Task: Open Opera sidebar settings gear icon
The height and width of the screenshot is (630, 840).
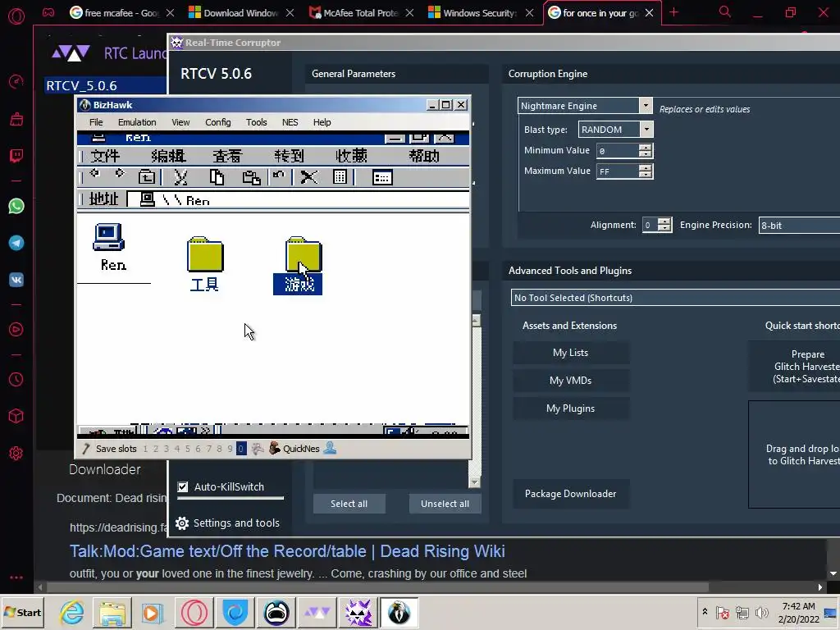Action: [x=16, y=453]
